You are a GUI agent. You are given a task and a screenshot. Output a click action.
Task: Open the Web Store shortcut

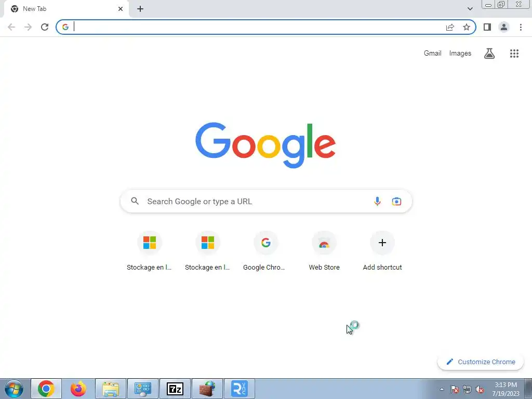[324, 251]
